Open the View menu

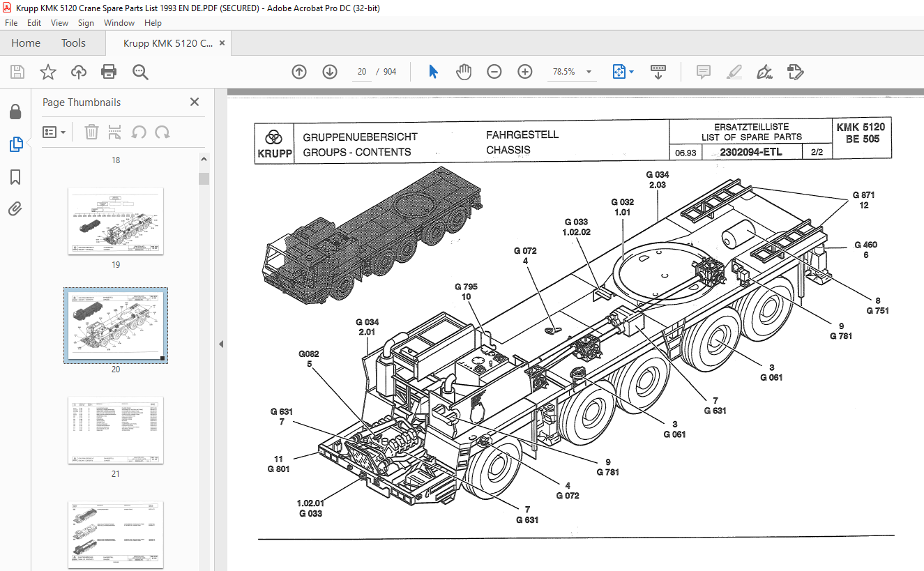[x=59, y=22]
